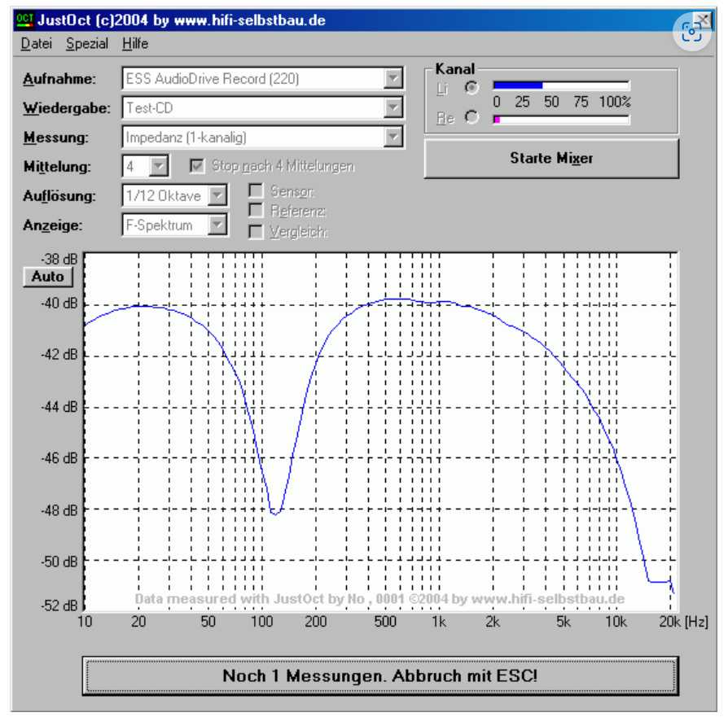
Task: Enable the Sensor checkbox
Action: point(256,191)
